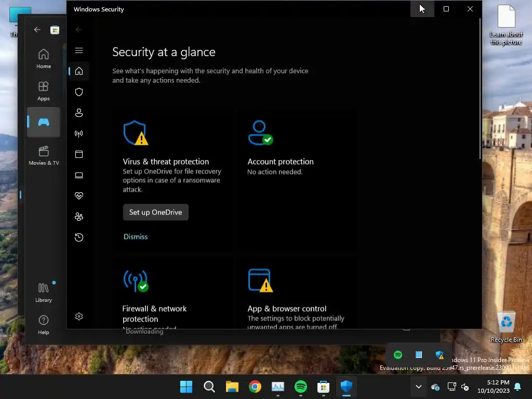The height and width of the screenshot is (399, 532).
Task: Click the App & browser control card icon
Action: [x=260, y=281]
